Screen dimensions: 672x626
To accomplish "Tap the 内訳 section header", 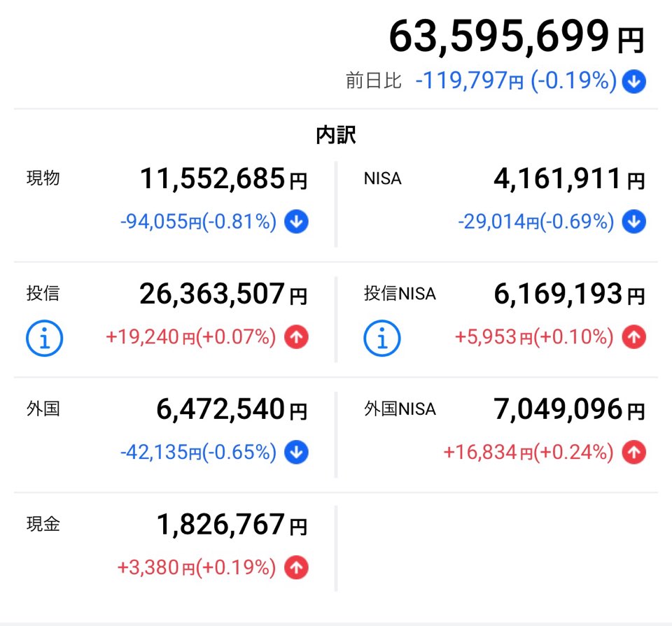I will pyautogui.click(x=336, y=135).
